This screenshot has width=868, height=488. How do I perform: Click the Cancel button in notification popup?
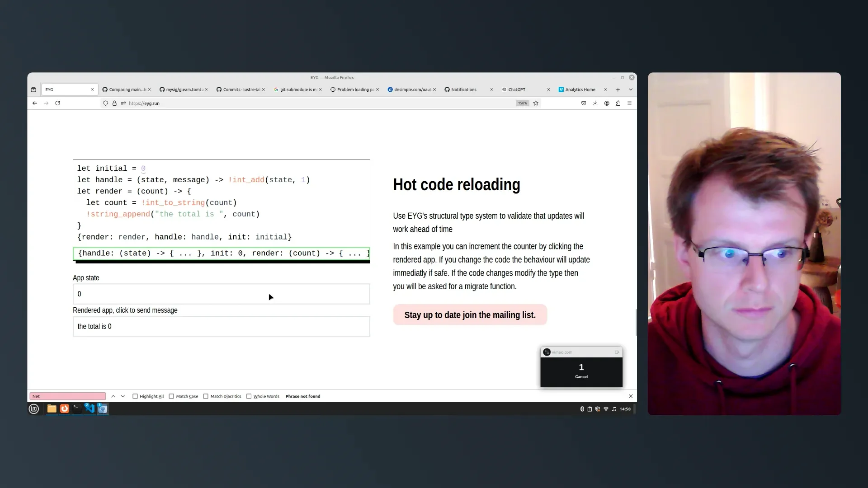tap(581, 376)
